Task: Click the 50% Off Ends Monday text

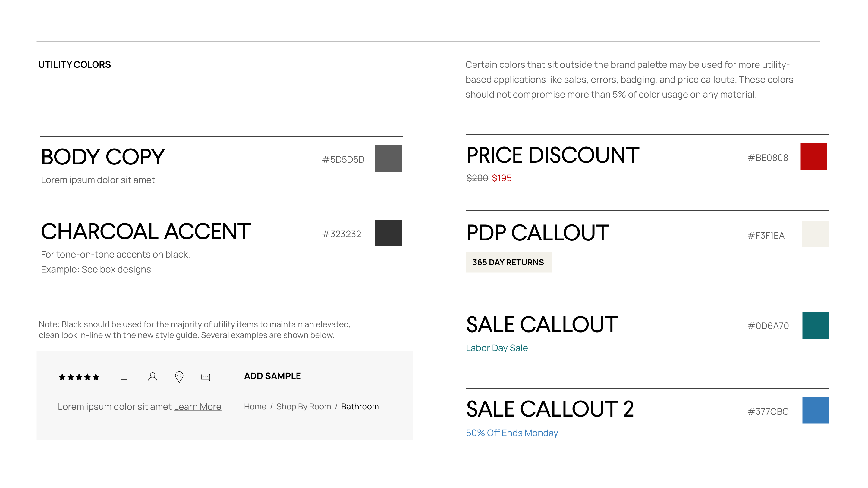Action: point(511,433)
